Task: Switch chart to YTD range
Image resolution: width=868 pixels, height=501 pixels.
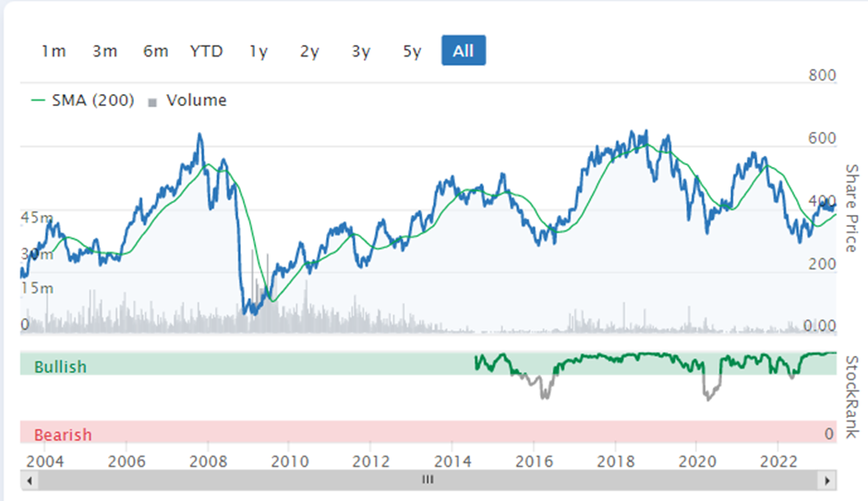Action: pos(207,51)
